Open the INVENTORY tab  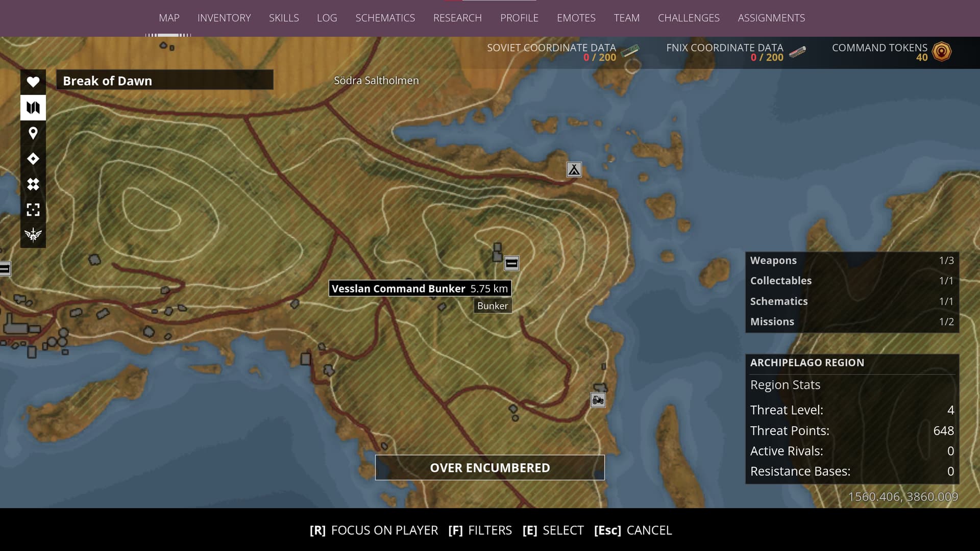pyautogui.click(x=224, y=18)
